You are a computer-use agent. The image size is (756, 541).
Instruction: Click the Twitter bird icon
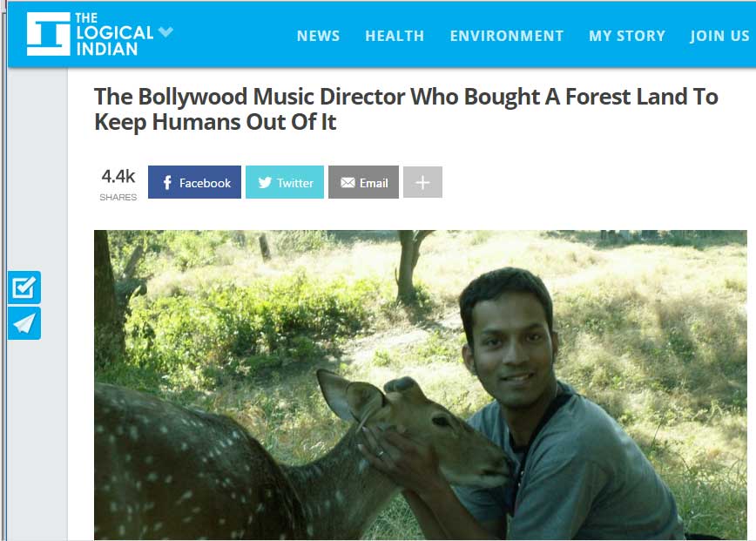click(x=265, y=183)
